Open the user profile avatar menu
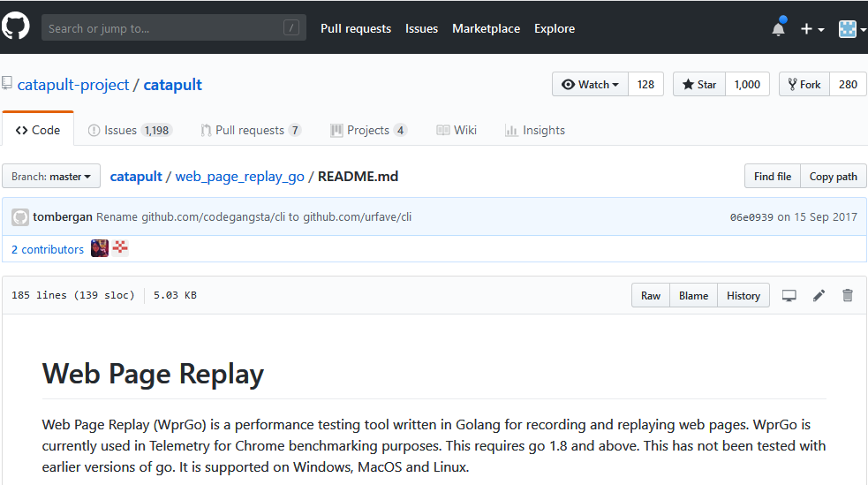The height and width of the screenshot is (485, 868). 852,29
